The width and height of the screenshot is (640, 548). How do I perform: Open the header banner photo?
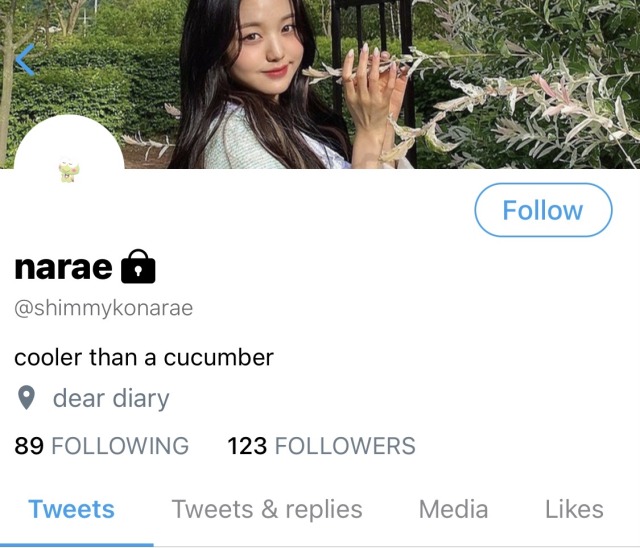(320, 84)
